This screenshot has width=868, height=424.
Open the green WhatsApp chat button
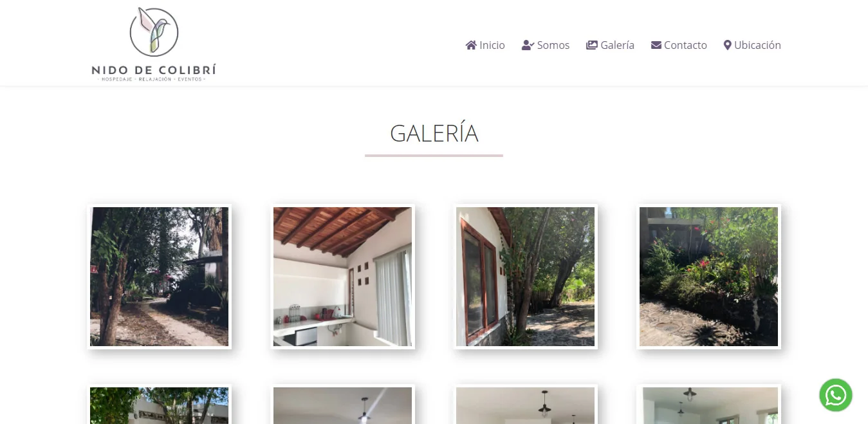836,395
